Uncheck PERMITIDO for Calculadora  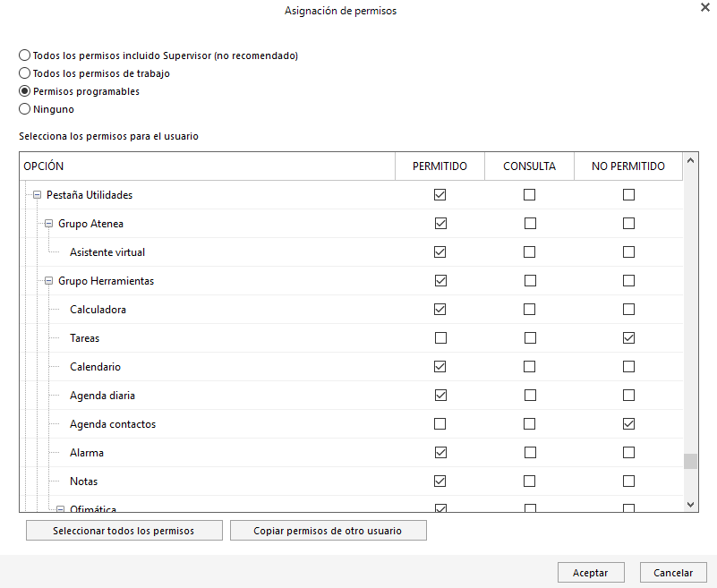pyautogui.click(x=440, y=310)
